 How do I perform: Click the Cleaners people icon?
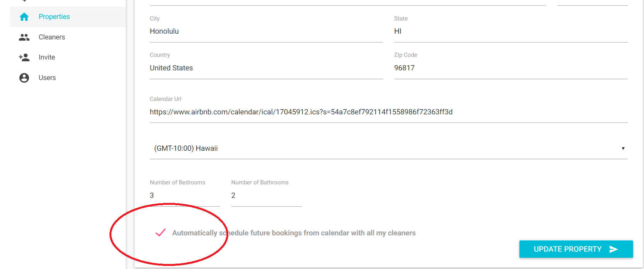(24, 37)
